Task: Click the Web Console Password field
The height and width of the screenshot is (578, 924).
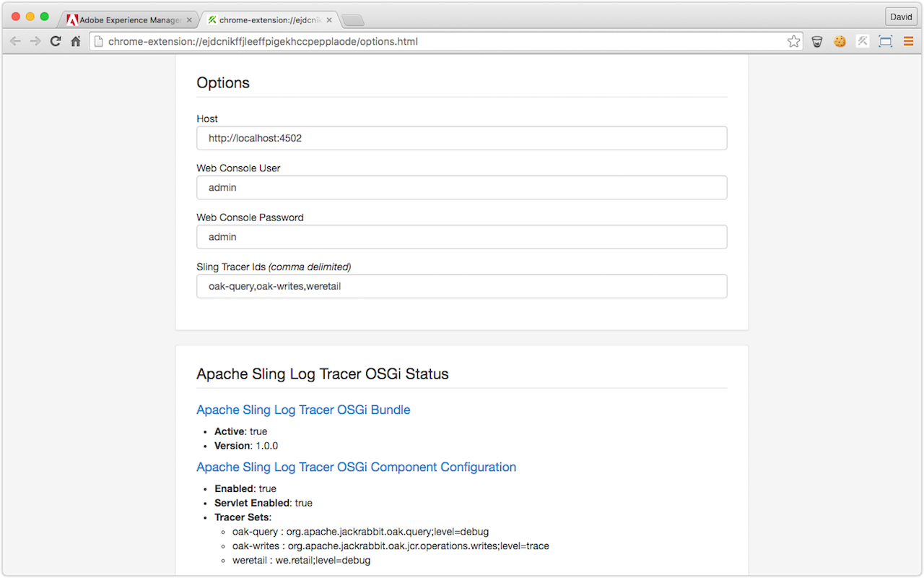Action: 462,236
